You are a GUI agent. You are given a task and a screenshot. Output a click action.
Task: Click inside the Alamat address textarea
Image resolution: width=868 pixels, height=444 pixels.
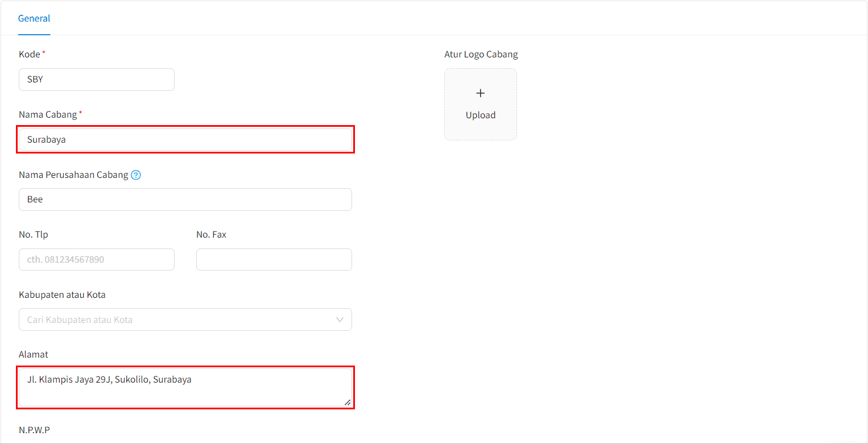coord(185,387)
